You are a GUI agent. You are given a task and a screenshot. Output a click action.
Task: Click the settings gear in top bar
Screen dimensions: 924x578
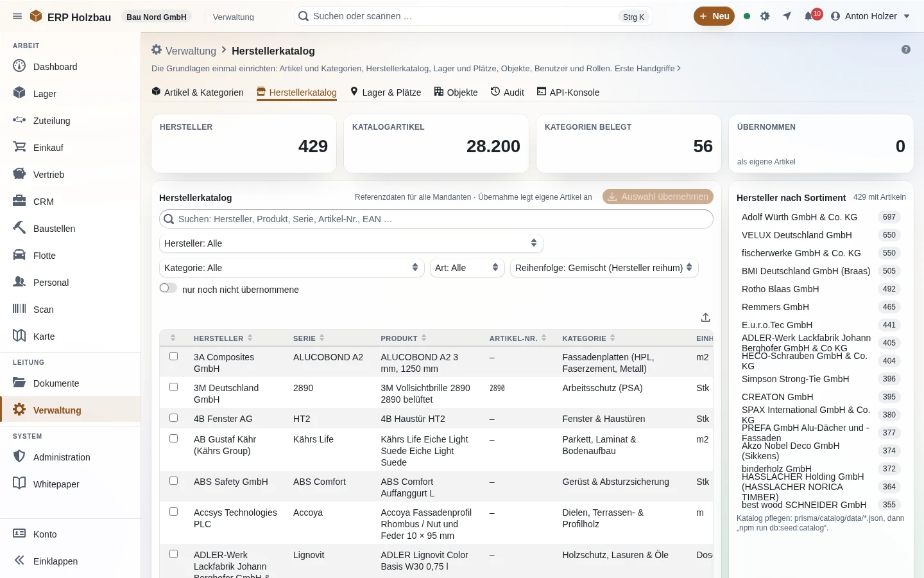click(765, 16)
